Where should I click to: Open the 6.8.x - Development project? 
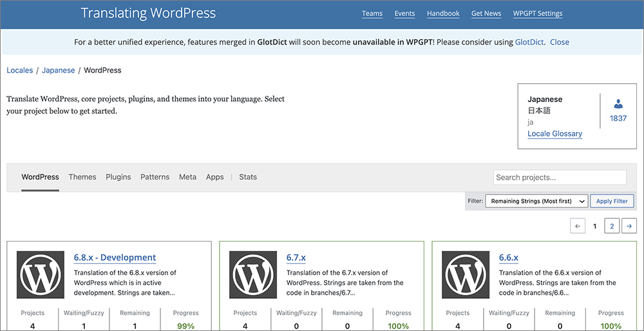coord(115,258)
